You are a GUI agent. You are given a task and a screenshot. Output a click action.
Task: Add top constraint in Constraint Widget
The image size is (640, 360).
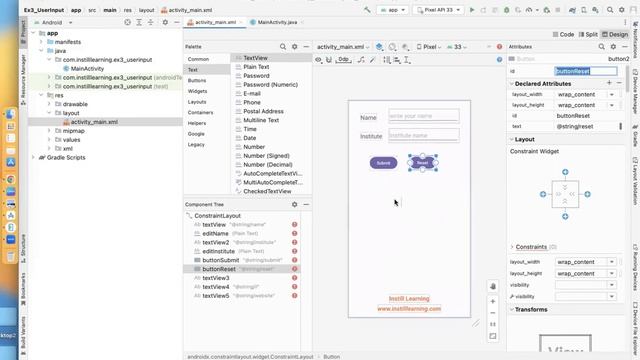point(565,172)
